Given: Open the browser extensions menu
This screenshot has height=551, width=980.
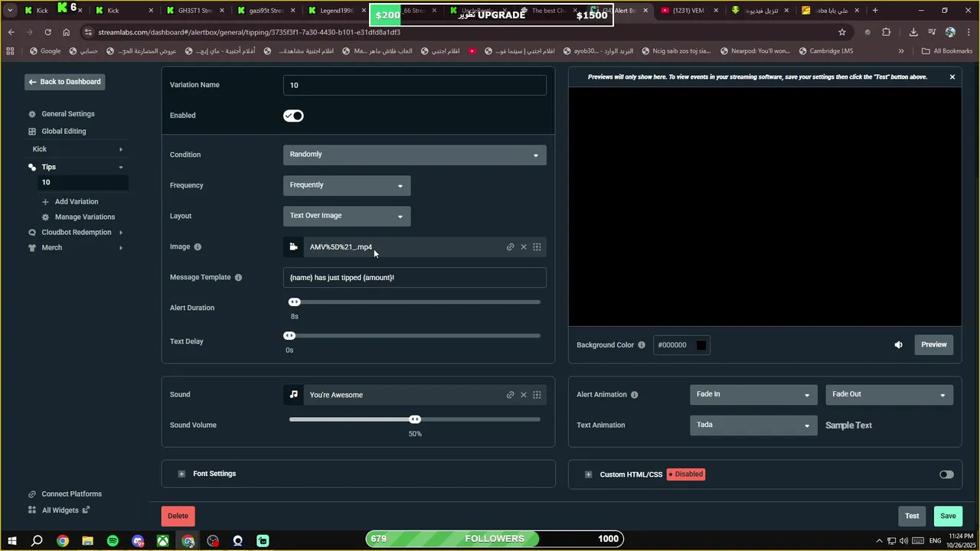Looking at the screenshot, I should 887,32.
